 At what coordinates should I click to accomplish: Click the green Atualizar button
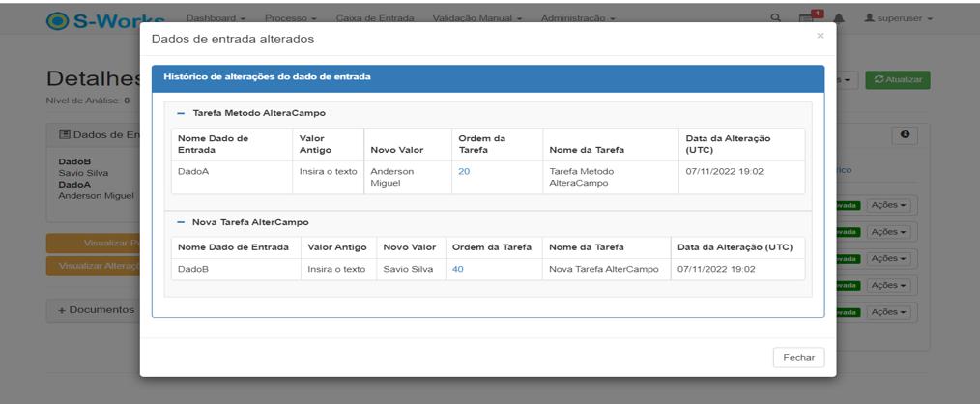(x=897, y=80)
